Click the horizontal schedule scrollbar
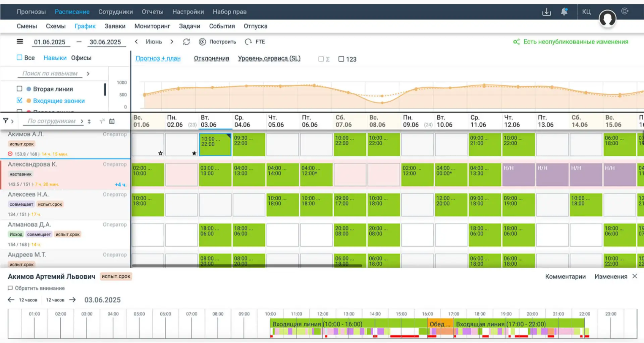The height and width of the screenshot is (343, 644). [247, 266]
